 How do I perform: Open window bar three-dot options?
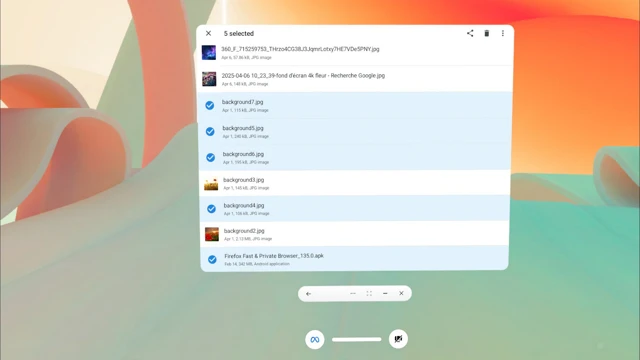pyautogui.click(x=353, y=293)
